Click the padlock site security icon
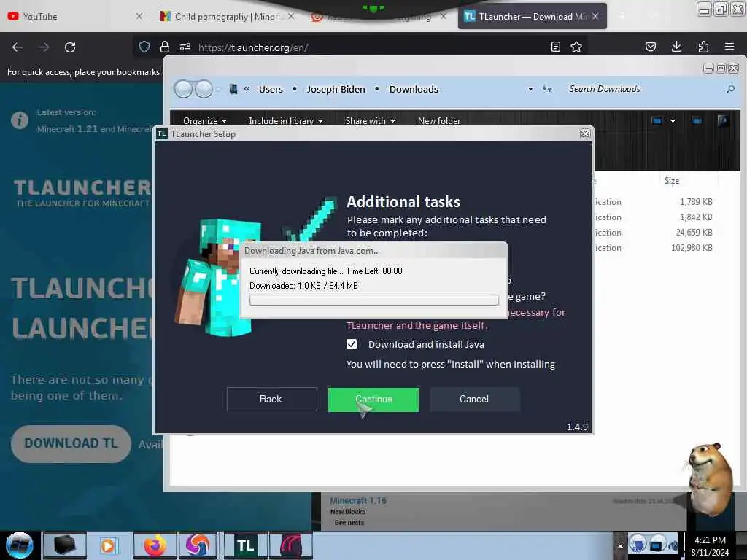Image resolution: width=747 pixels, height=560 pixels. [x=165, y=47]
